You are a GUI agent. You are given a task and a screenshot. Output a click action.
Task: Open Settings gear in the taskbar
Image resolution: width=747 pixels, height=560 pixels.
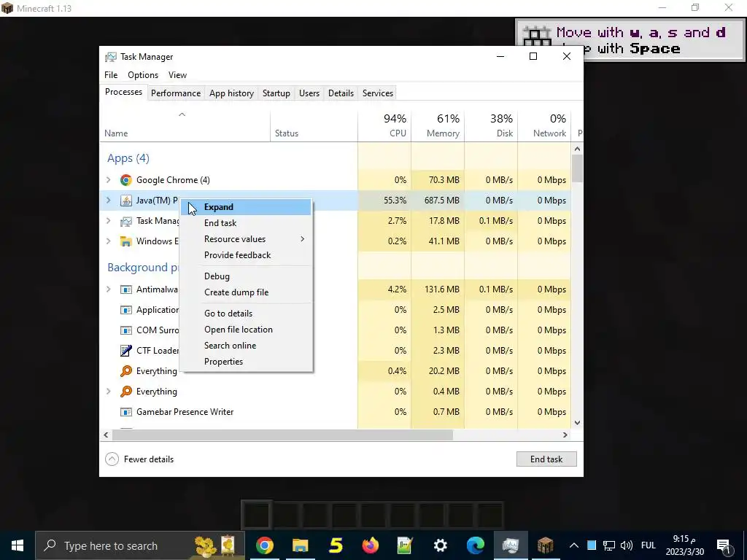440,545
